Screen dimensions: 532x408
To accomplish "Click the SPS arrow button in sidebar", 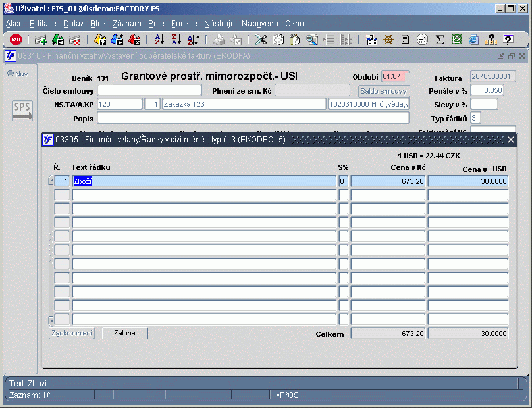I will [x=22, y=111].
